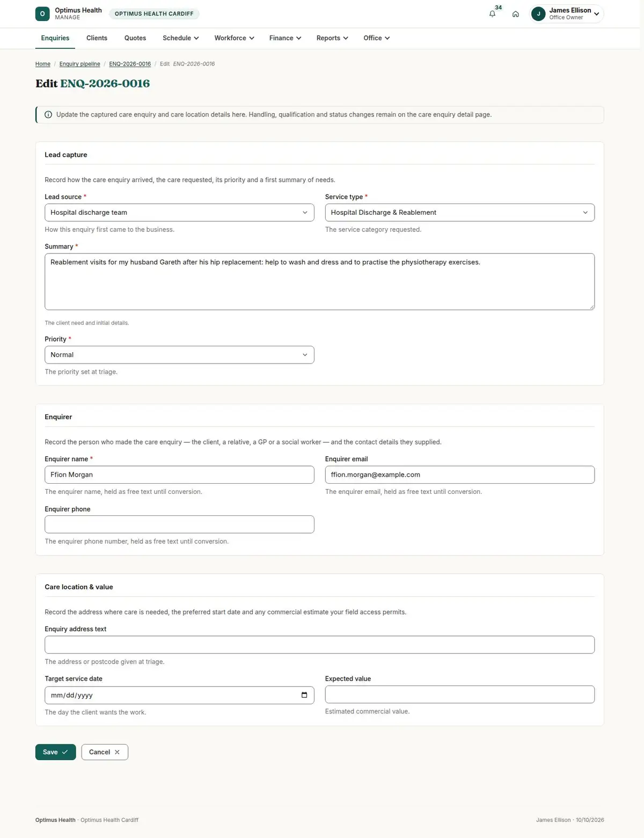The width and height of the screenshot is (644, 838).
Task: Go to Enquiry pipeline breadcrumb link
Action: tap(79, 64)
